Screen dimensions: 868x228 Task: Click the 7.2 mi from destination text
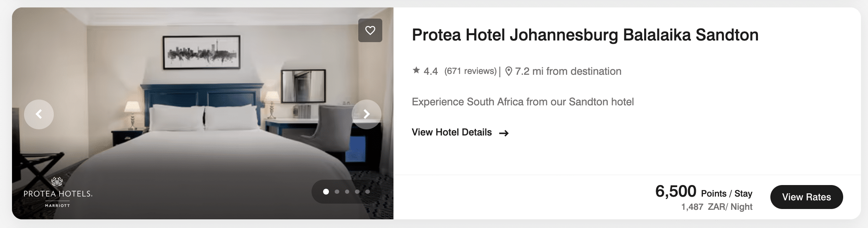(x=568, y=71)
